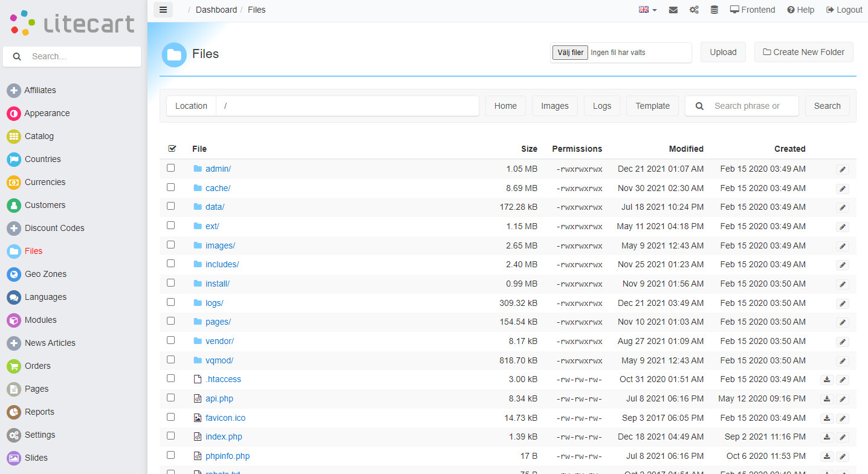Viewport: 868px width, 474px height.
Task: Open the includes/ folder link
Action: pos(222,264)
